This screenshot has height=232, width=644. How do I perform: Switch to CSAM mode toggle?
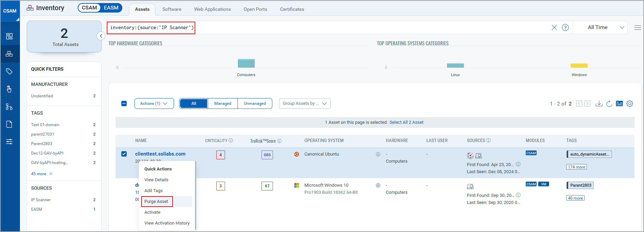pyautogui.click(x=89, y=8)
